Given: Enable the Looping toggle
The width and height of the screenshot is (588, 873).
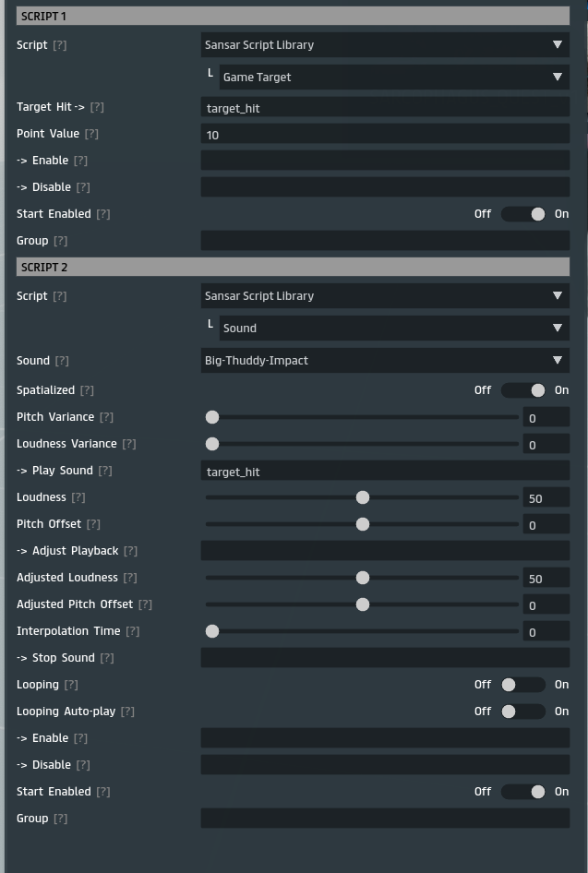Looking at the screenshot, I should [523, 685].
